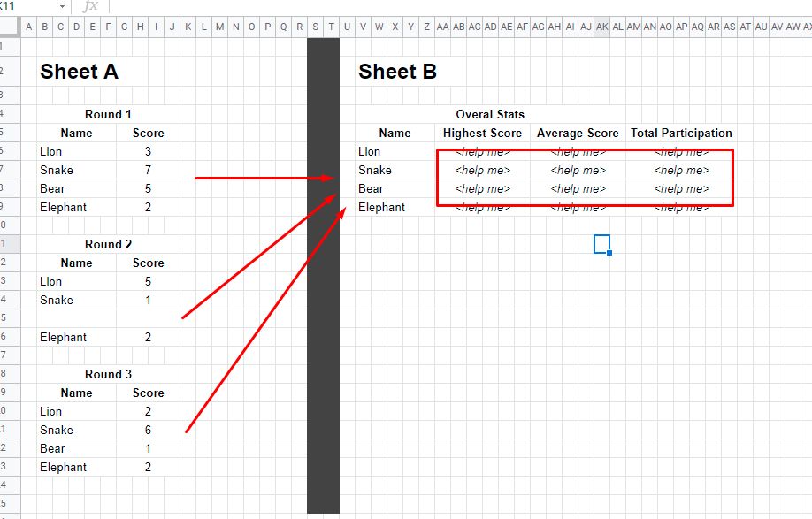Select the "Round 1" heading cell
Image resolution: width=812 pixels, height=519 pixels.
pos(108,114)
